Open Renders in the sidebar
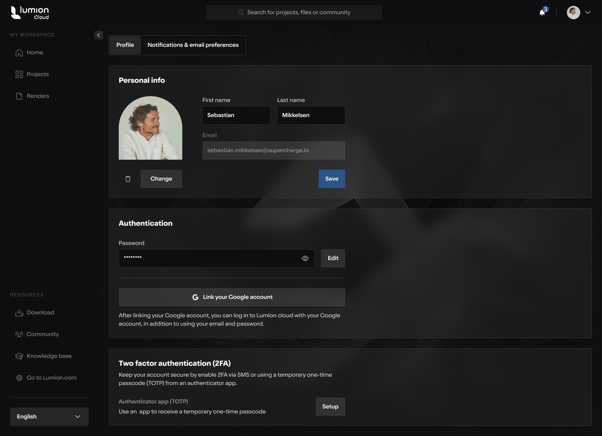The height and width of the screenshot is (436, 602). (x=37, y=96)
